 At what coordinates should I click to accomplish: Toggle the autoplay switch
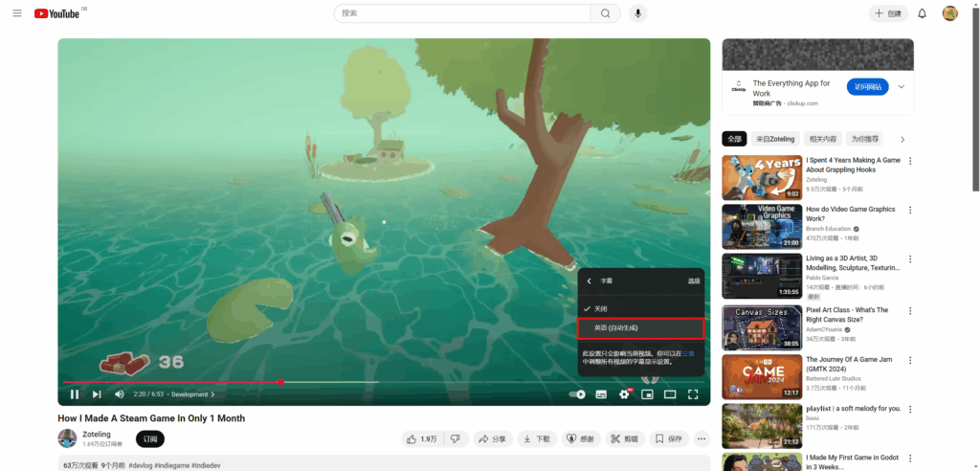click(x=577, y=394)
